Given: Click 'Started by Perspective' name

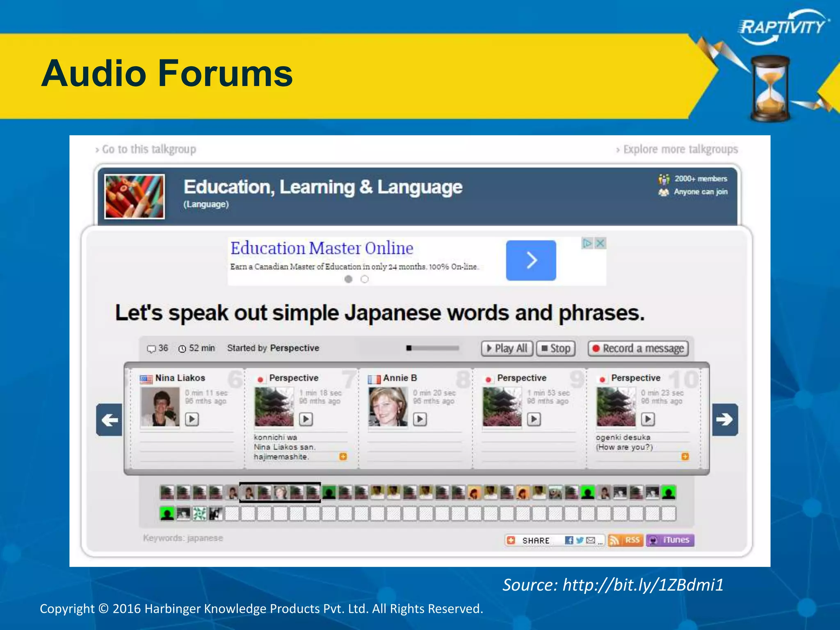Looking at the screenshot, I should 294,348.
